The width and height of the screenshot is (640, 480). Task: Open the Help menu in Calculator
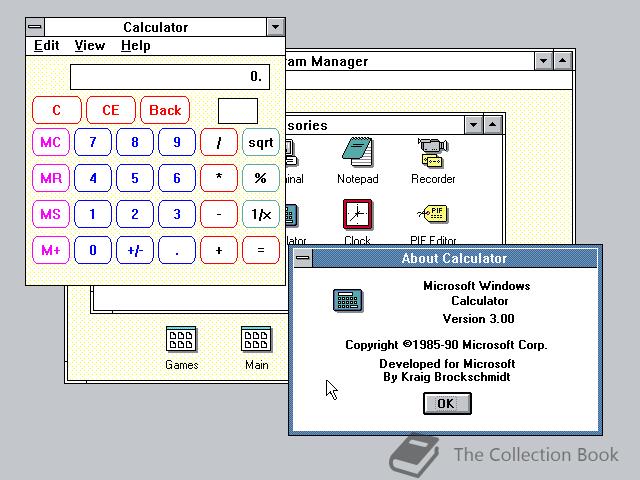136,45
